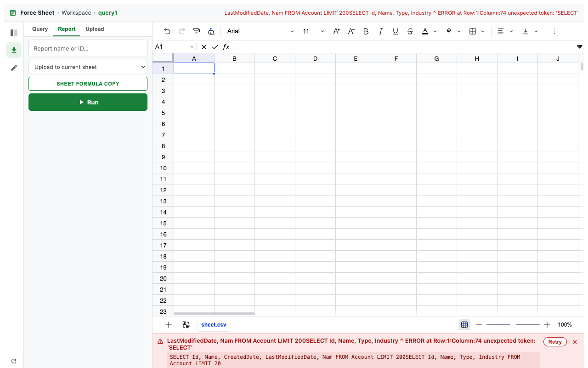Screen dimensions: 588x368
Task: Toggle the sidebar panel icon
Action: coord(14,33)
